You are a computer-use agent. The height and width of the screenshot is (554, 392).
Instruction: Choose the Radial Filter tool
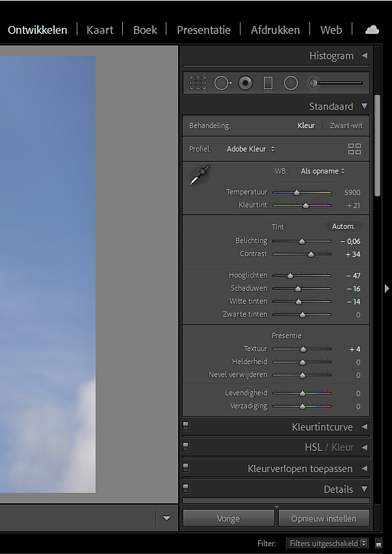point(291,83)
